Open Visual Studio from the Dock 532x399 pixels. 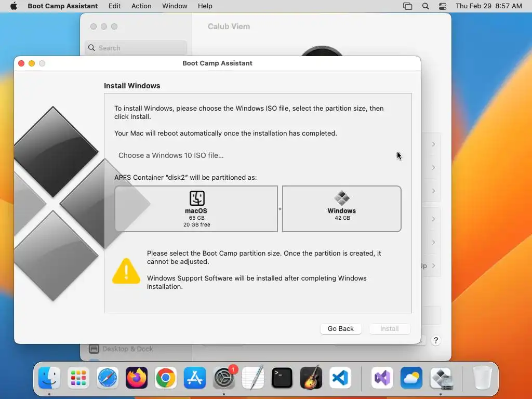pos(382,378)
